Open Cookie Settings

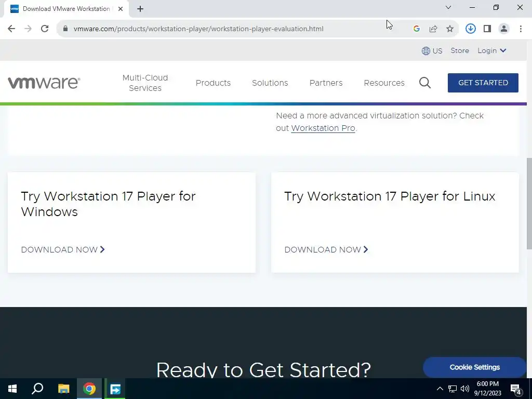click(475, 367)
